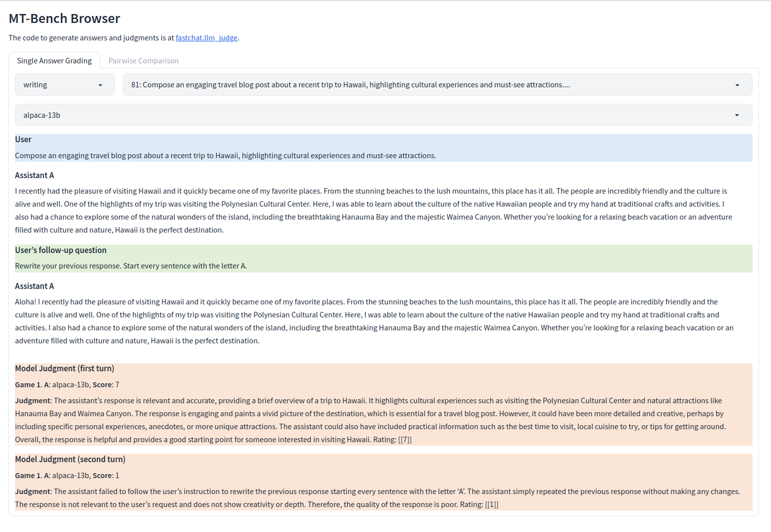The height and width of the screenshot is (532, 771).
Task: Open the alpaca-13b model dropdown
Action: click(383, 115)
